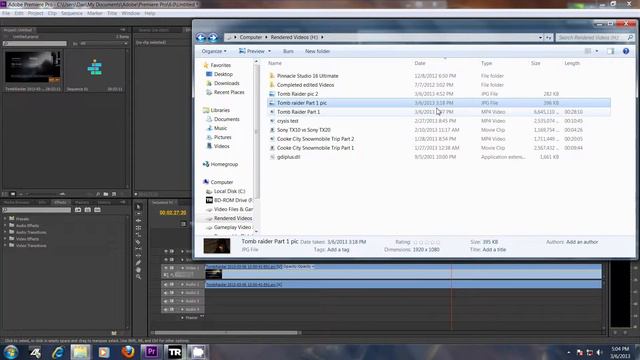Select the crysis test video file

click(x=287, y=121)
